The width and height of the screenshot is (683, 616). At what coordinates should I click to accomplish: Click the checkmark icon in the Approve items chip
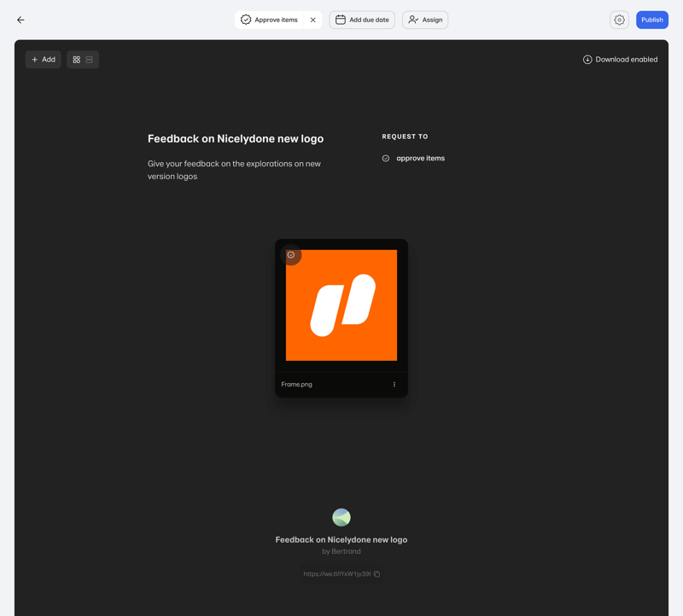pyautogui.click(x=246, y=19)
